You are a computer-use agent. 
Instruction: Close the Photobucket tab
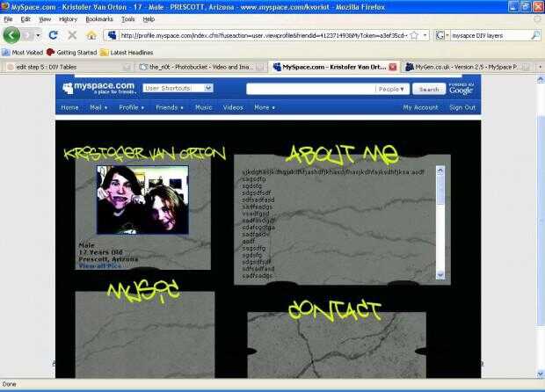[x=259, y=67]
